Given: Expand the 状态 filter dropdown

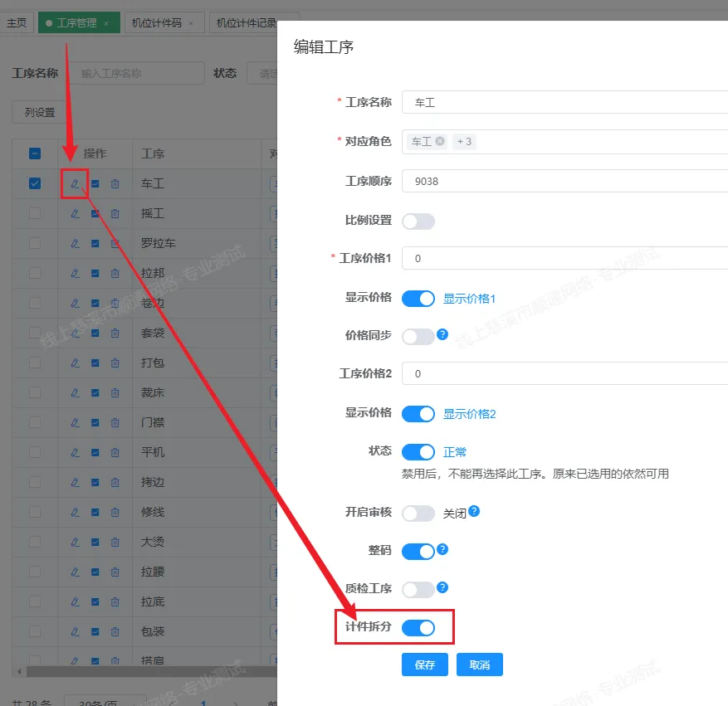Looking at the screenshot, I should [x=262, y=73].
